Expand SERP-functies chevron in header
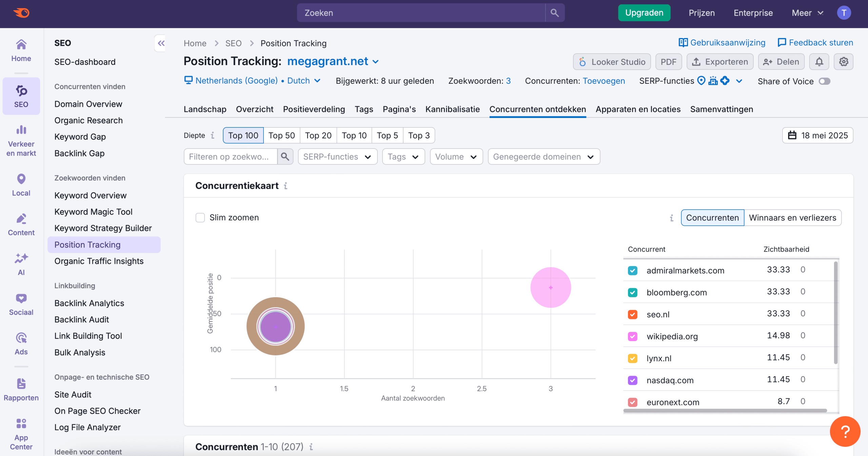This screenshot has height=456, width=868. click(x=739, y=81)
